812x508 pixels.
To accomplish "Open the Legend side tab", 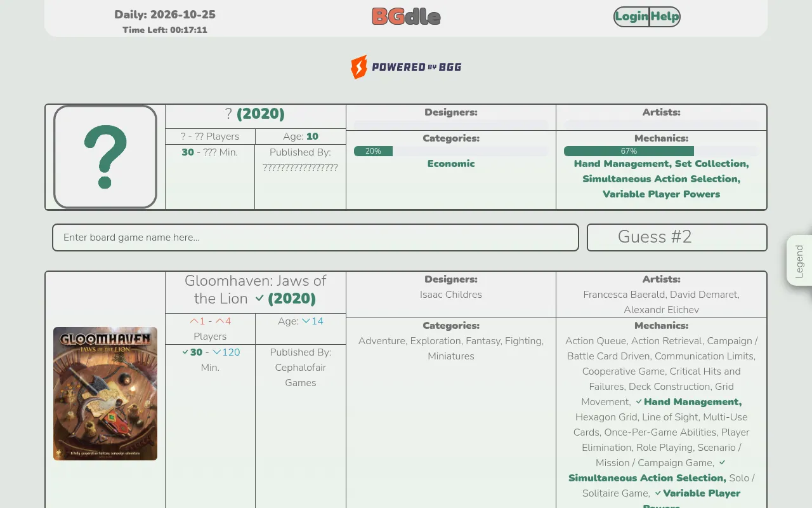I will pyautogui.click(x=799, y=260).
